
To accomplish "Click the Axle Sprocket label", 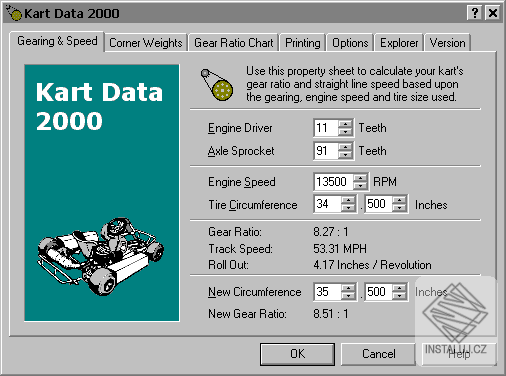I will pyautogui.click(x=241, y=151).
